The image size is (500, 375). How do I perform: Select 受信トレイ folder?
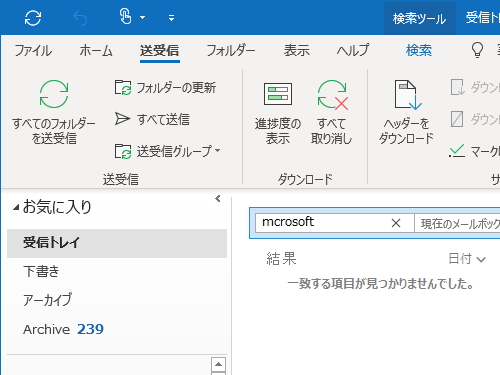coord(117,243)
